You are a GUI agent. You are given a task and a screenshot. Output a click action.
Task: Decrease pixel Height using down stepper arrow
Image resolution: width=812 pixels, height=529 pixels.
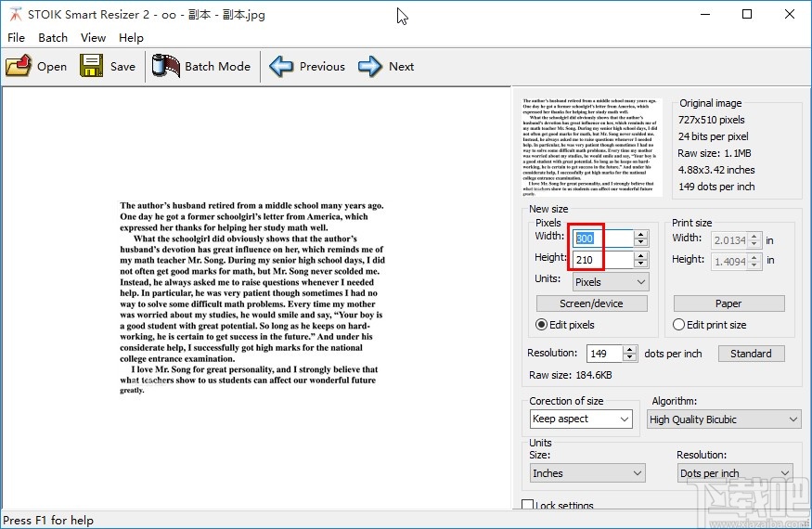point(640,264)
